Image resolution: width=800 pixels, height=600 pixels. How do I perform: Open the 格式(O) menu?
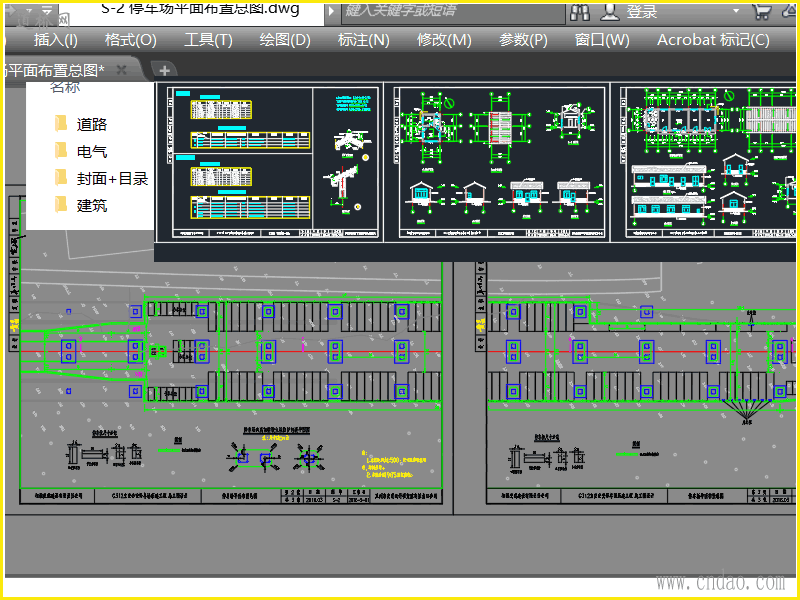coord(131,40)
